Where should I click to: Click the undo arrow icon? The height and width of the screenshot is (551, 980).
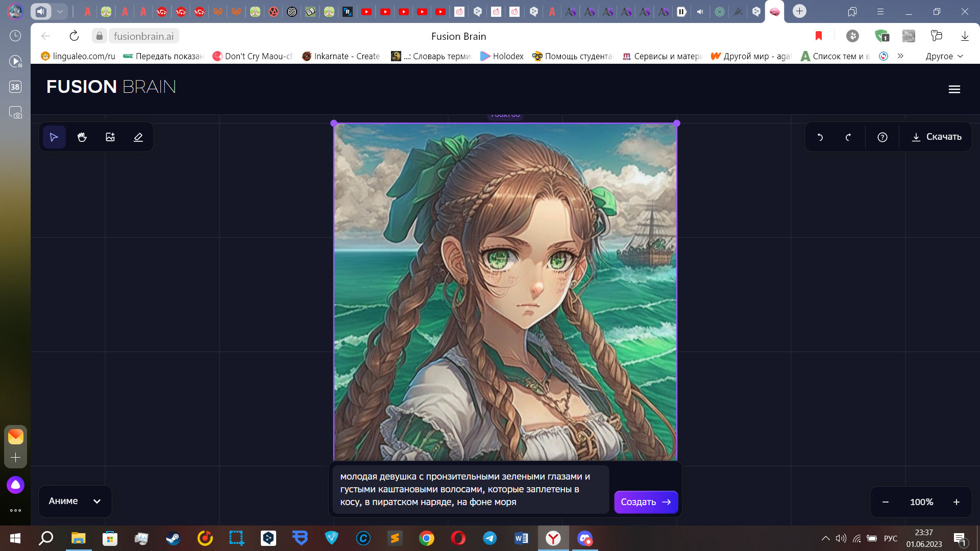pos(820,137)
